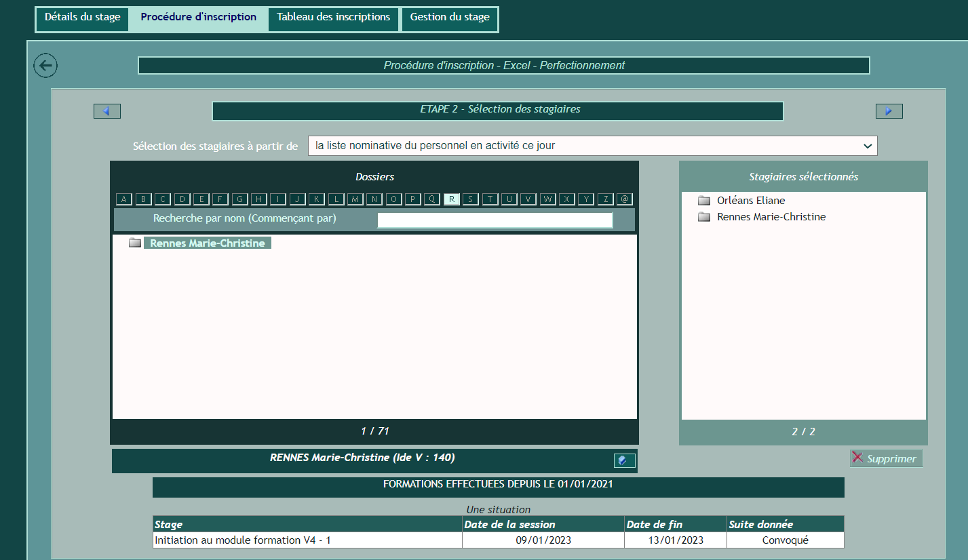Click folder icon next to Orléans Eliane

click(x=704, y=201)
